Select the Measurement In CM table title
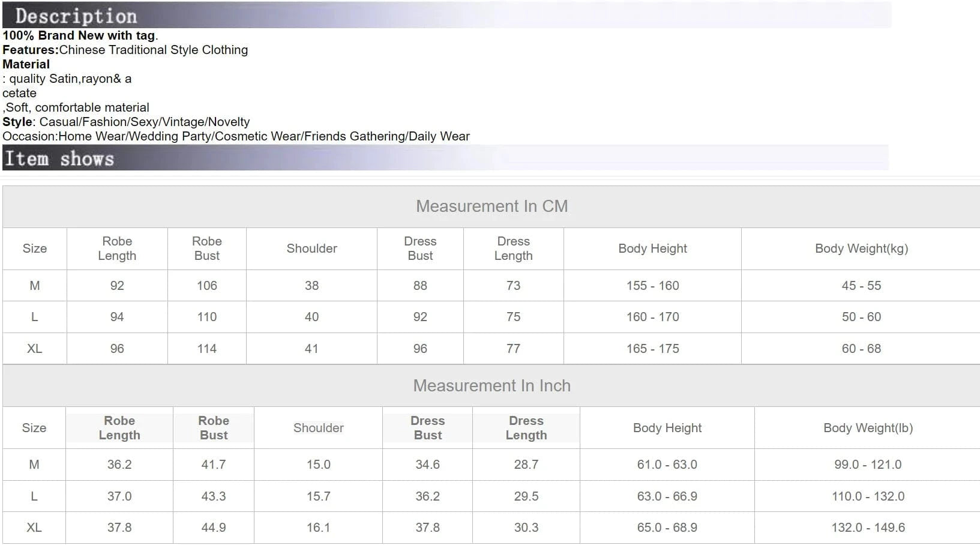Image resolution: width=980 pixels, height=545 pixels. (x=492, y=206)
